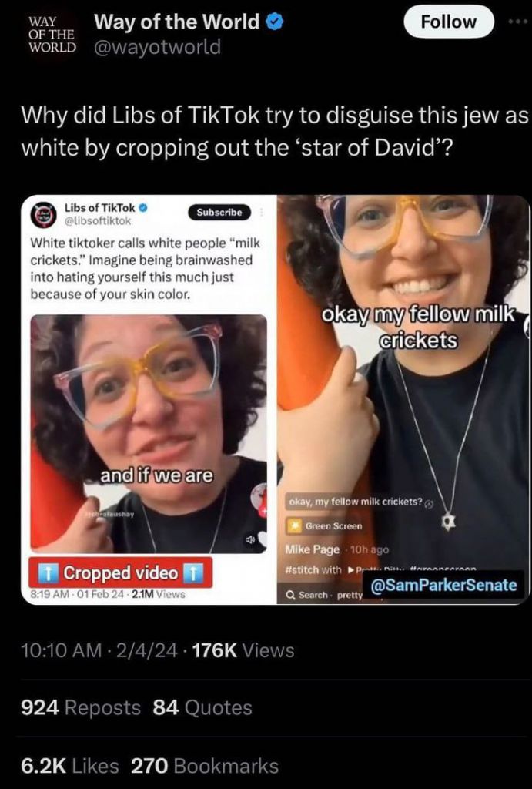
Task: Click the blue verified badge beside Way of the World
Action: pyautogui.click(x=275, y=22)
